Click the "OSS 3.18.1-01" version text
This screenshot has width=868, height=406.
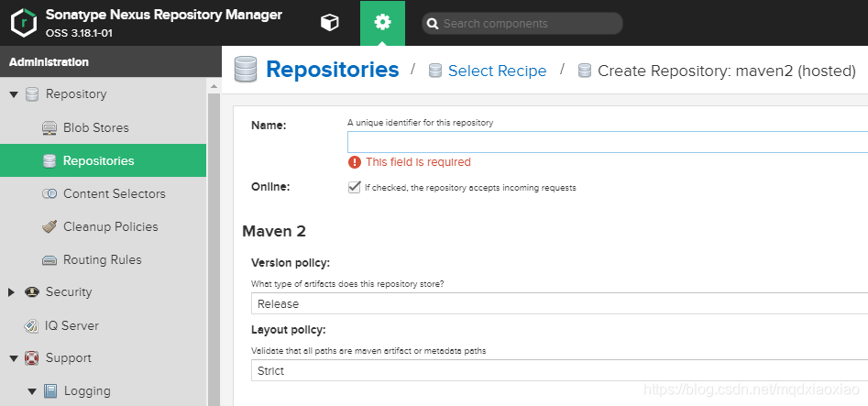(79, 33)
